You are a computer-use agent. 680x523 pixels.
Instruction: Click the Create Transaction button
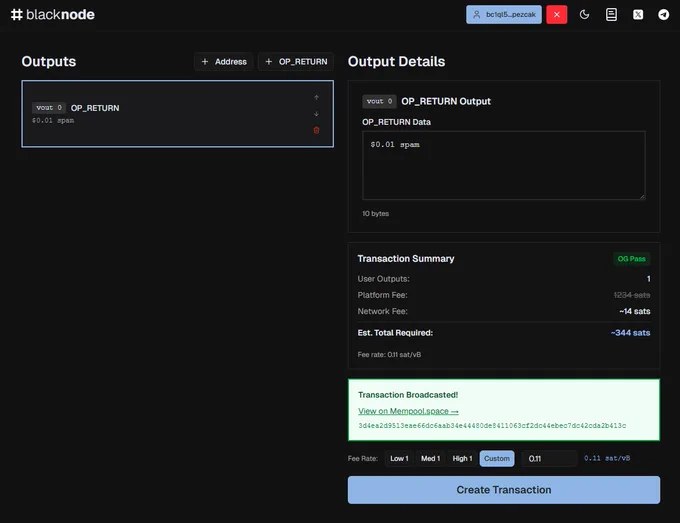click(503, 490)
